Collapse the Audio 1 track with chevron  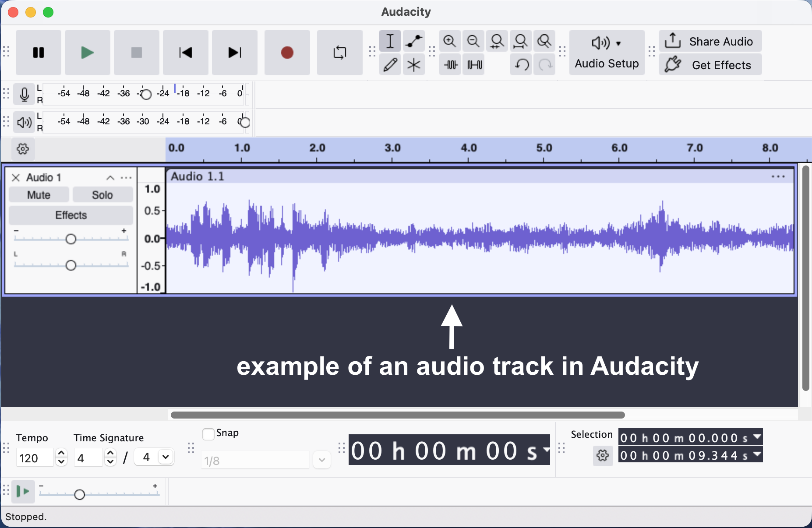[x=110, y=177]
